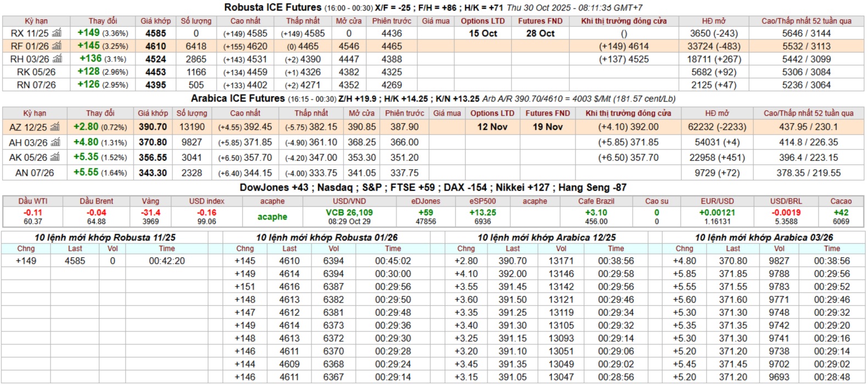This screenshot has height=385, width=868.
Task: Open the chart icon for RX 11/25
Action: 57,33
